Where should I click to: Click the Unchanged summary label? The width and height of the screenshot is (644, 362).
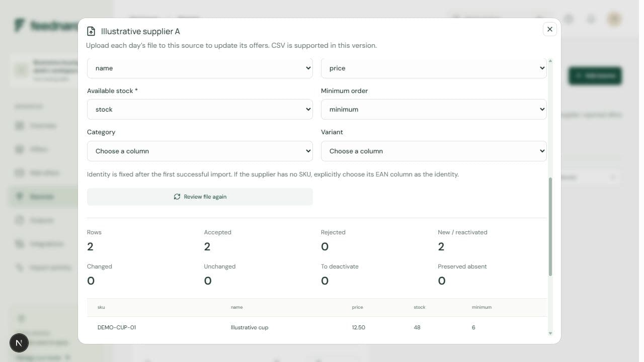(x=219, y=266)
